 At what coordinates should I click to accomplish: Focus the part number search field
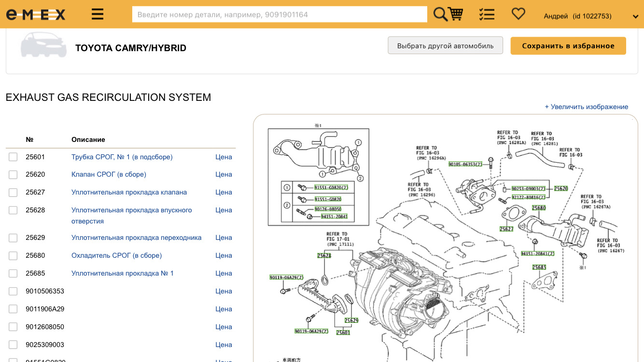(280, 14)
